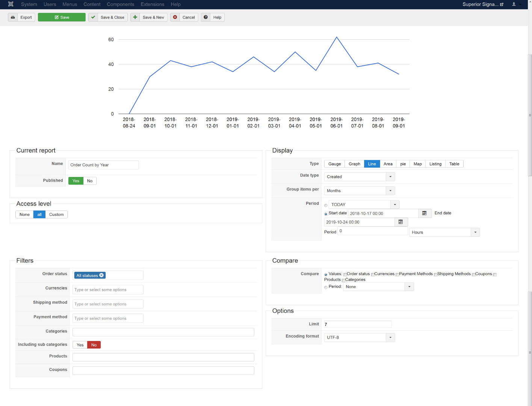This screenshot has width=532, height=406.
Task: Check the Order status compare checkbox
Action: [x=345, y=274]
